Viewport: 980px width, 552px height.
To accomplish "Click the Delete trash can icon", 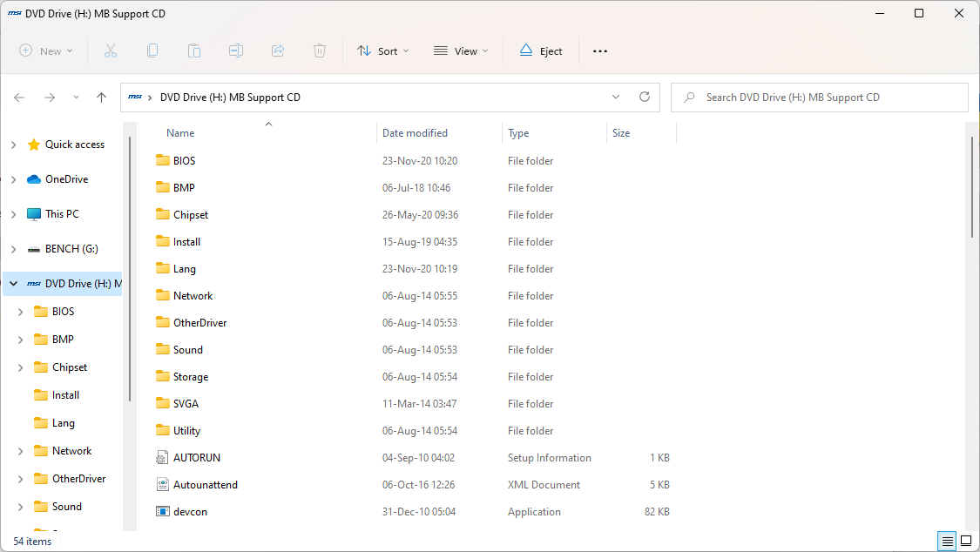I will click(x=320, y=51).
